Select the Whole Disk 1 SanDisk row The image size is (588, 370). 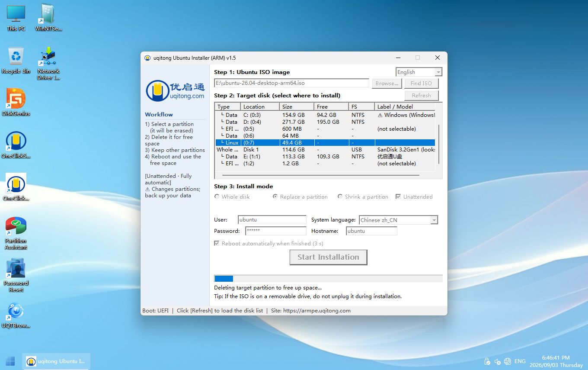coord(325,150)
